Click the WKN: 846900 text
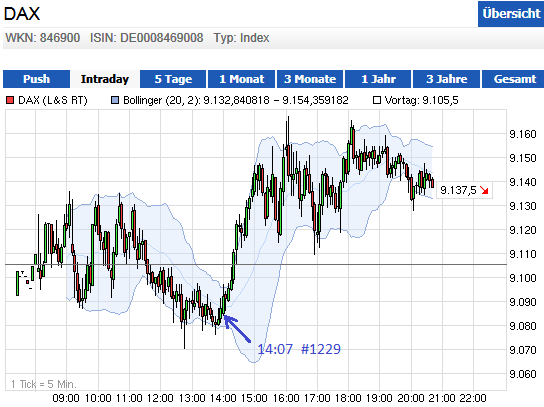This screenshot has height=407, width=544. coord(43,38)
